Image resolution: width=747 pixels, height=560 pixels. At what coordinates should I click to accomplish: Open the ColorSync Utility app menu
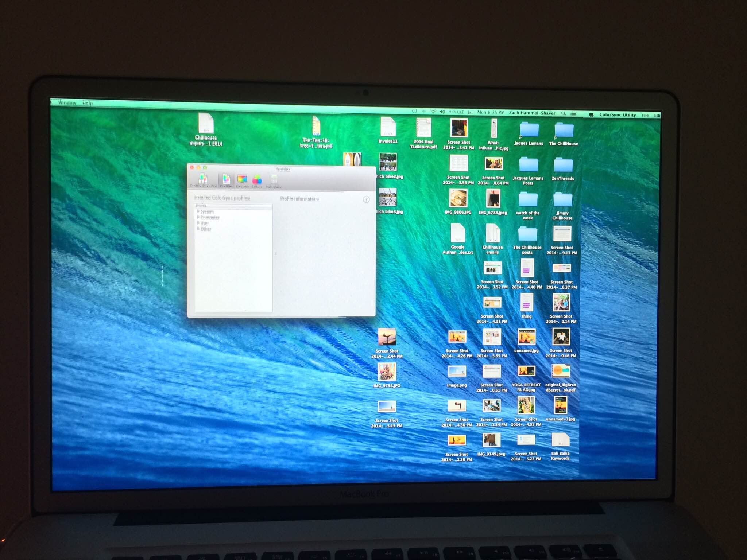[617, 115]
